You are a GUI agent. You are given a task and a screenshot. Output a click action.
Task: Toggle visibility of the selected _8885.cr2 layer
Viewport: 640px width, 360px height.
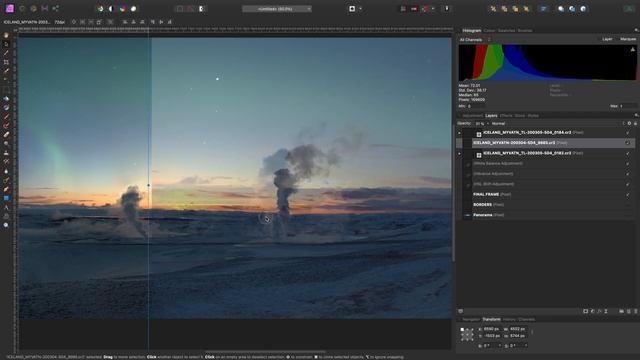[628, 143]
